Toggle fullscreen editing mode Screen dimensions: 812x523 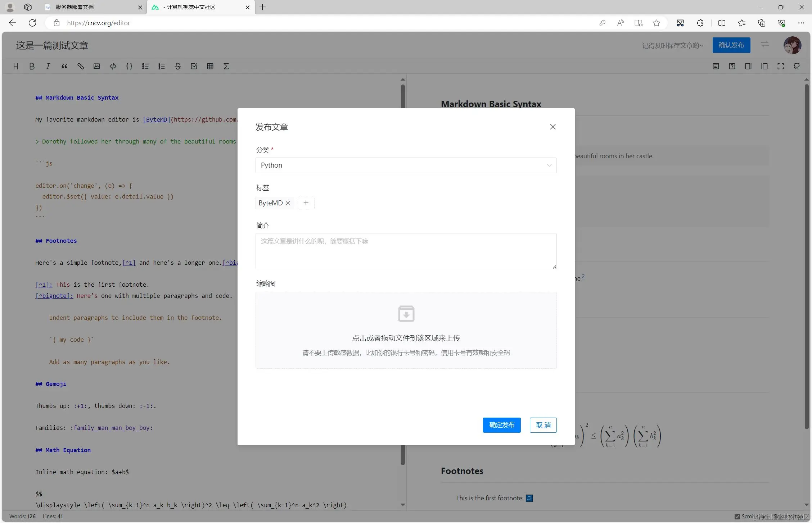coord(781,66)
